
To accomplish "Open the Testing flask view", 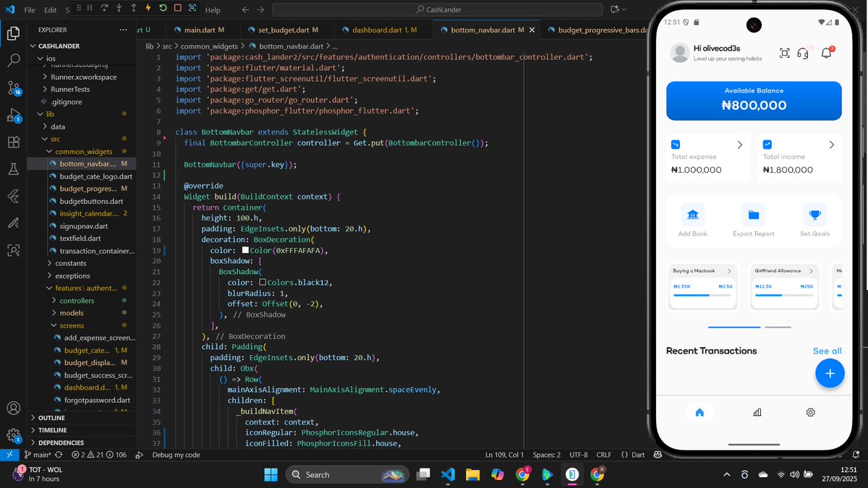I will 13,169.
